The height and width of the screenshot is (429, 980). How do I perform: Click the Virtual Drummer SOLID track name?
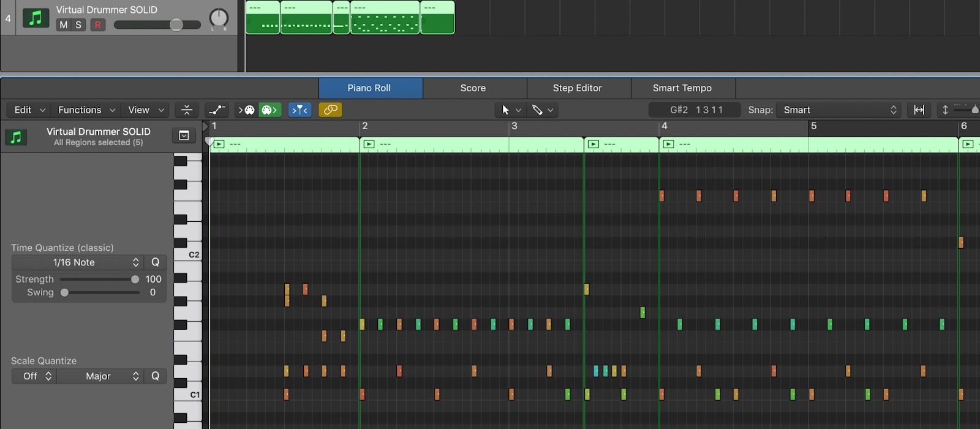[107, 10]
